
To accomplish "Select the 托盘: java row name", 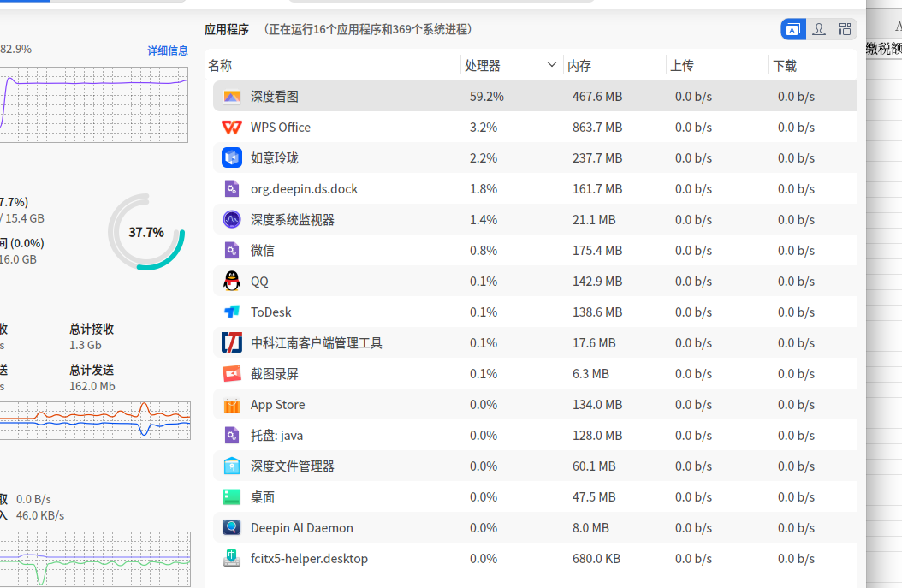I will pyautogui.click(x=276, y=436).
